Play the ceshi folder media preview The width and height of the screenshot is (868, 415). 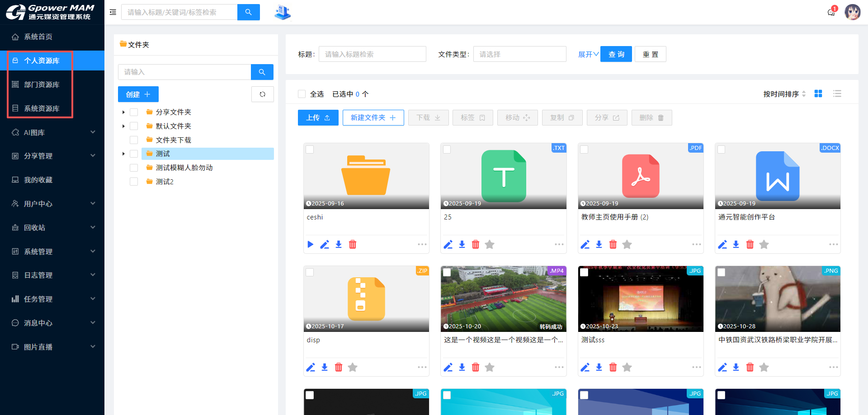(311, 244)
